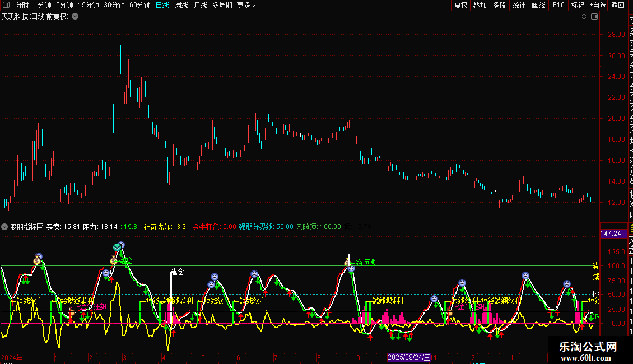Open the 复权 adjustment menu
The image size is (633, 364).
click(460, 5)
